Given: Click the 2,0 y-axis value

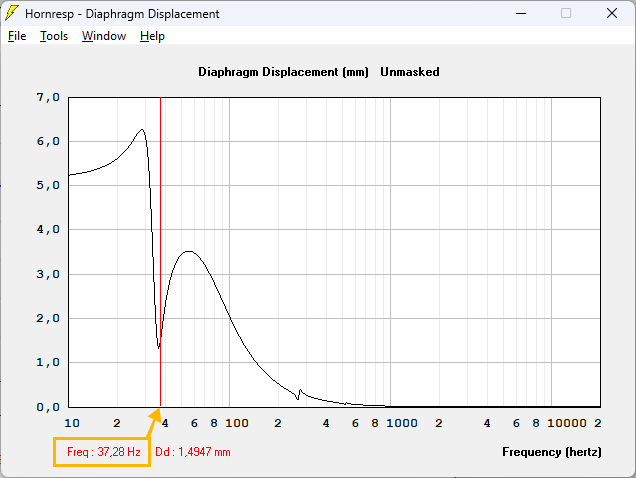Looking at the screenshot, I should [48, 319].
